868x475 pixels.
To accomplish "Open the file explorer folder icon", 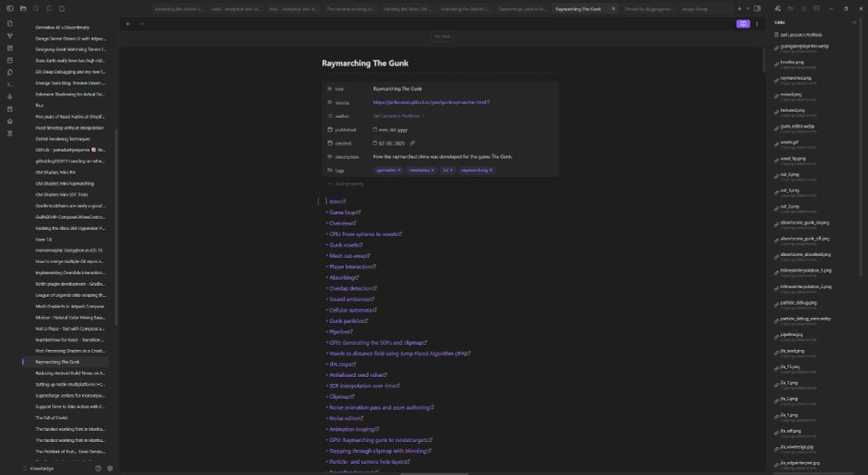I will (x=23, y=9).
